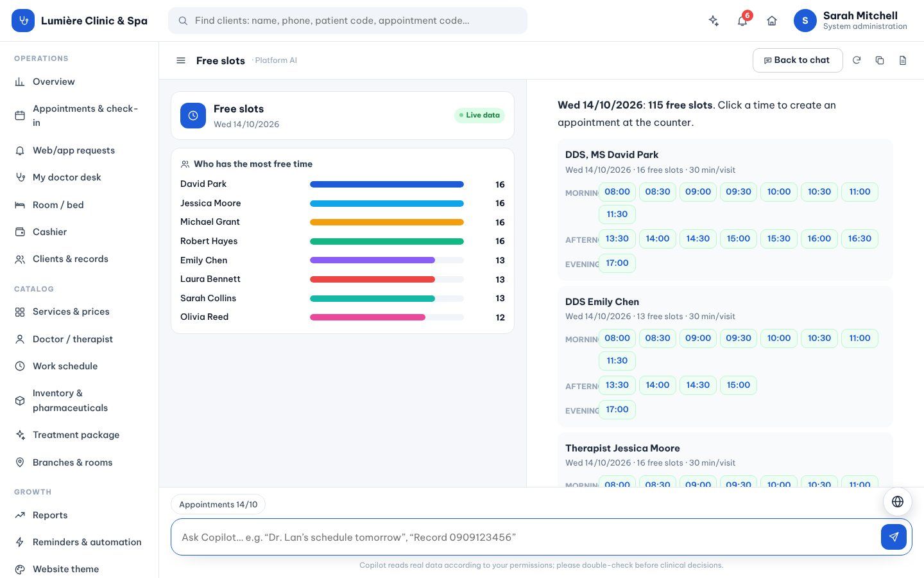
Task: Select Treatment package in sidebar
Action: click(80, 435)
